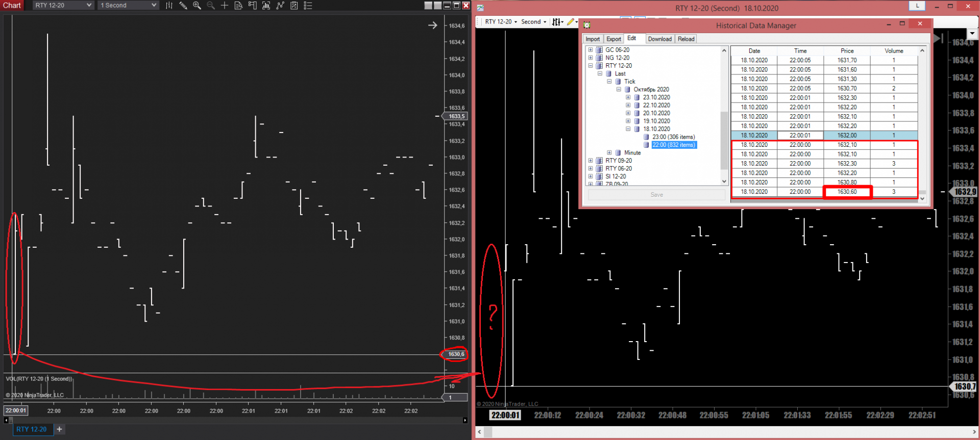Click the zoom in magnifier icon
The image size is (980, 440).
point(197,6)
